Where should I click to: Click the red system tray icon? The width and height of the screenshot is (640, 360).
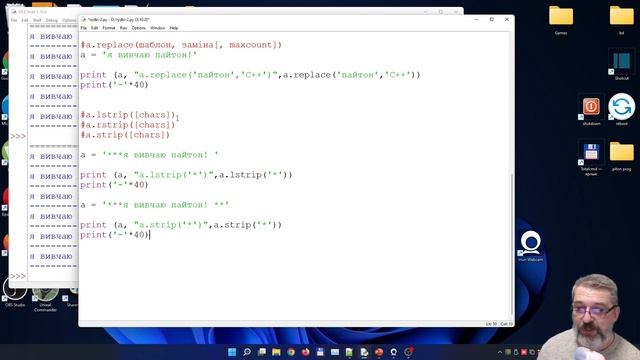click(x=524, y=352)
